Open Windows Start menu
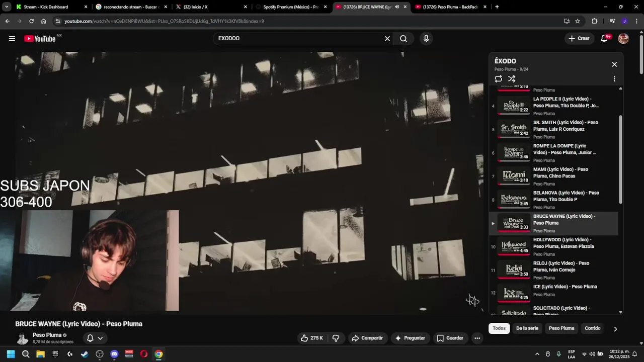Screen dimensions: 644x362 [11, 354]
